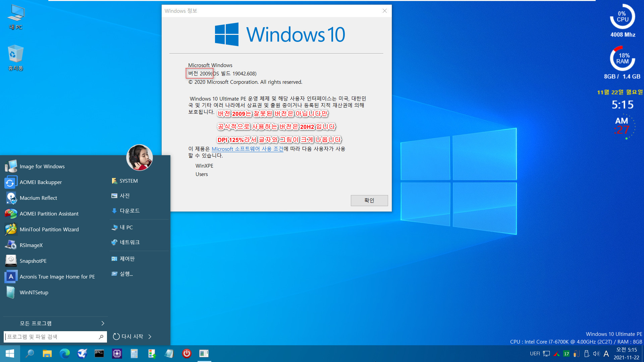644x362 pixels.
Task: Click the CPU usage gauge widget
Action: pyautogui.click(x=623, y=16)
